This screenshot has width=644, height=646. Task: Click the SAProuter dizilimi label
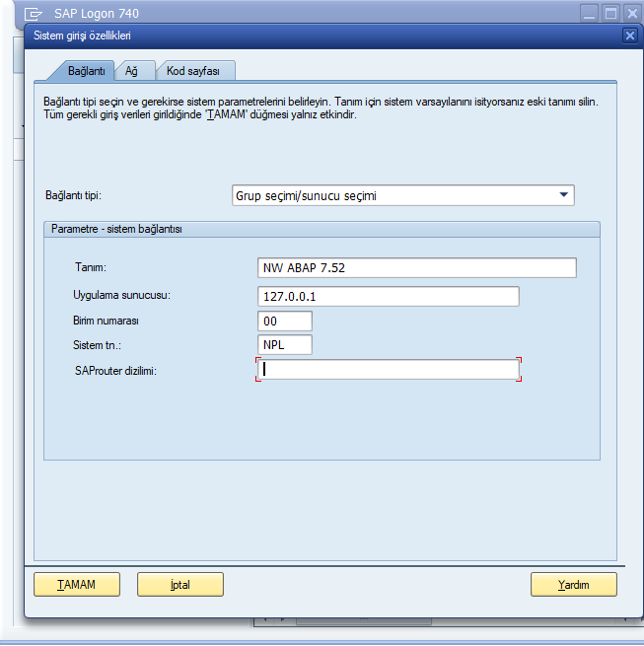[115, 371]
